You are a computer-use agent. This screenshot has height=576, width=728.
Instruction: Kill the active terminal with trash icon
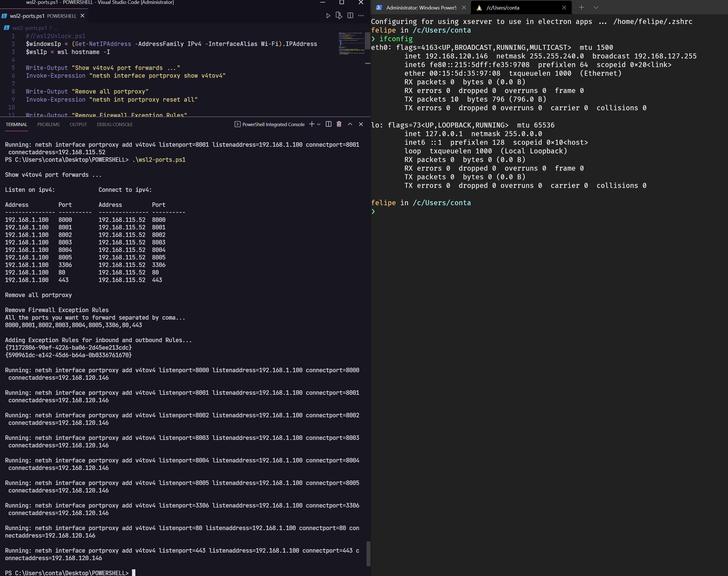[339, 124]
